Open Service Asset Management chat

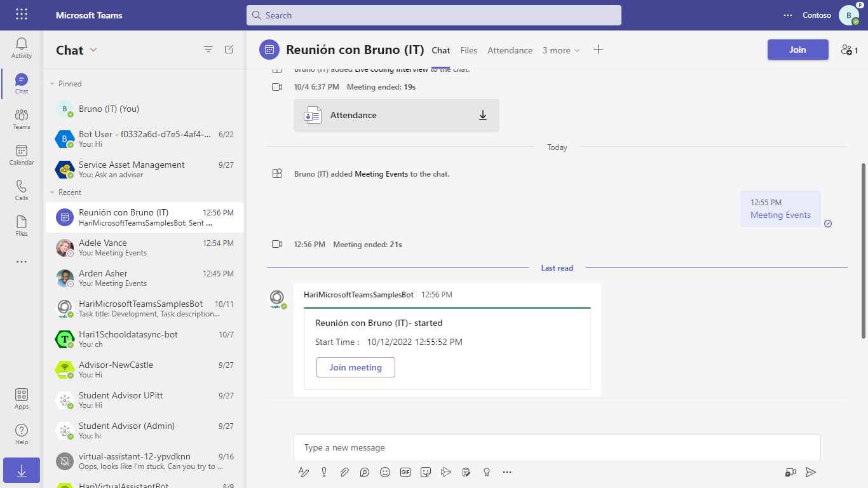[x=145, y=170]
